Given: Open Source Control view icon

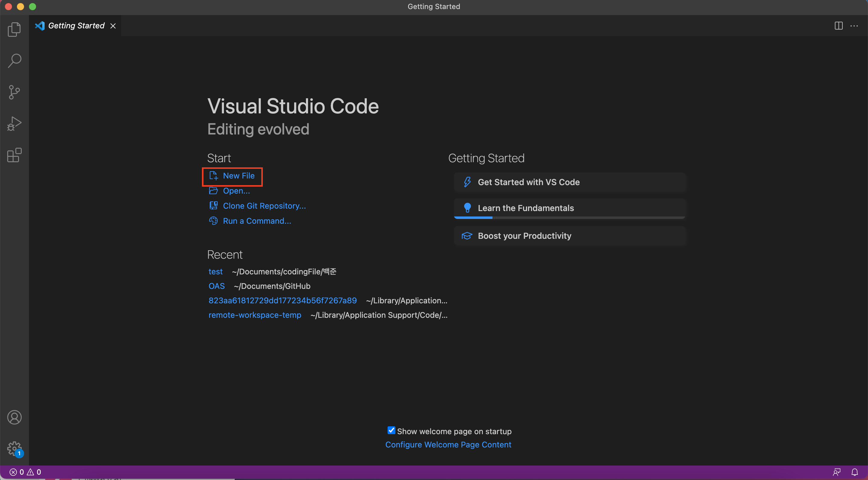Looking at the screenshot, I should pyautogui.click(x=14, y=92).
